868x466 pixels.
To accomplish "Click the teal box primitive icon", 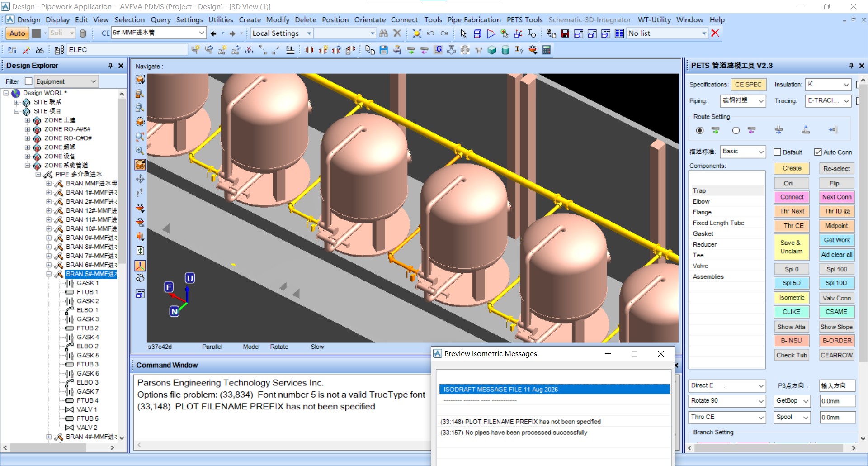I will pos(492,50).
